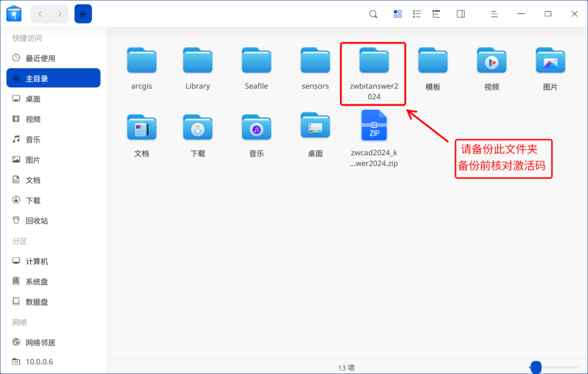Open 视频 in the sidebar
This screenshot has width=588, height=374.
click(x=53, y=119)
